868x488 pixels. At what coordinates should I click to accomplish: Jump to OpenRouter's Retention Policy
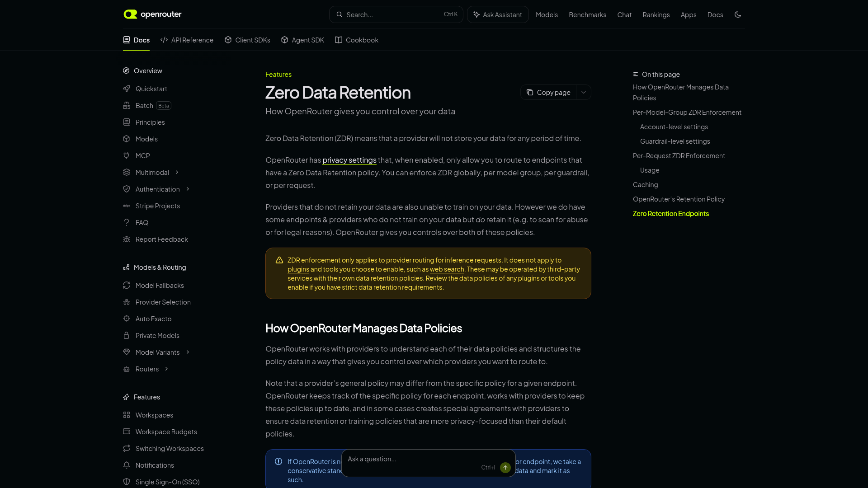679,199
